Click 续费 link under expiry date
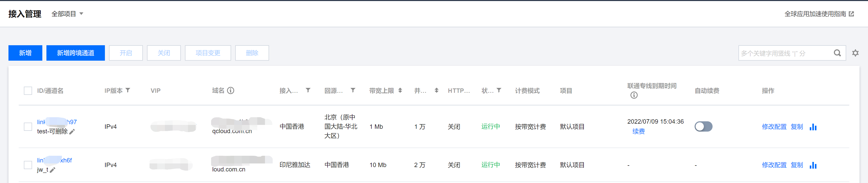The height and width of the screenshot is (183, 868). (638, 131)
